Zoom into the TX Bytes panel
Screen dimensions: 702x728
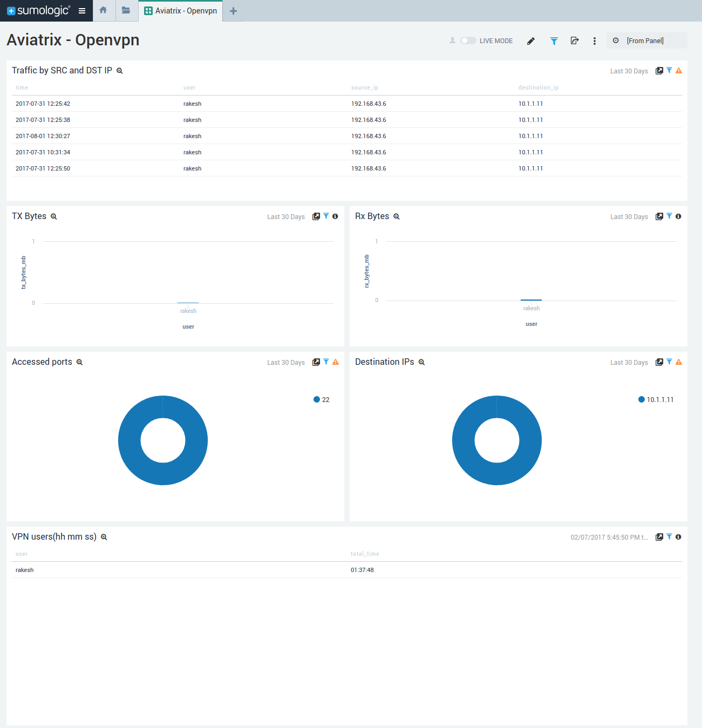(x=54, y=216)
